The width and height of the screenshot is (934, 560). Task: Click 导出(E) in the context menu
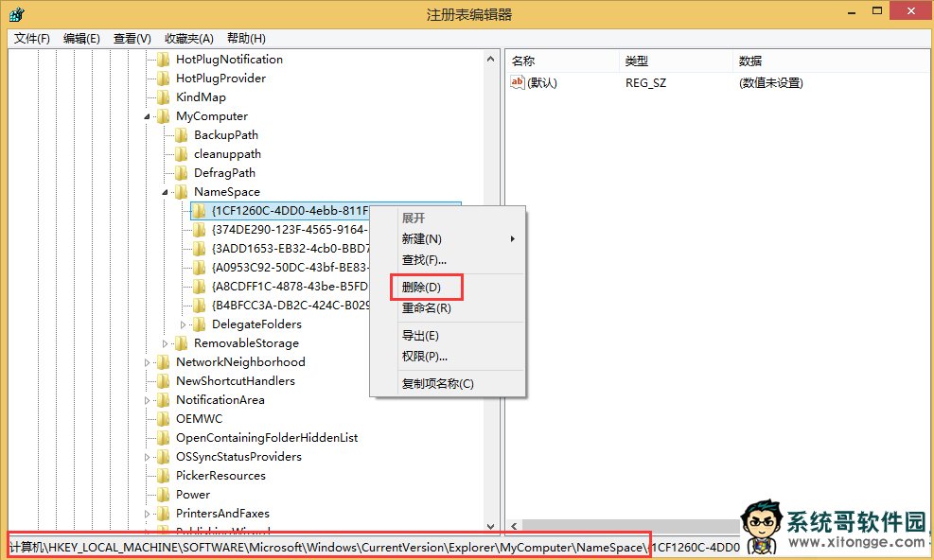(420, 336)
